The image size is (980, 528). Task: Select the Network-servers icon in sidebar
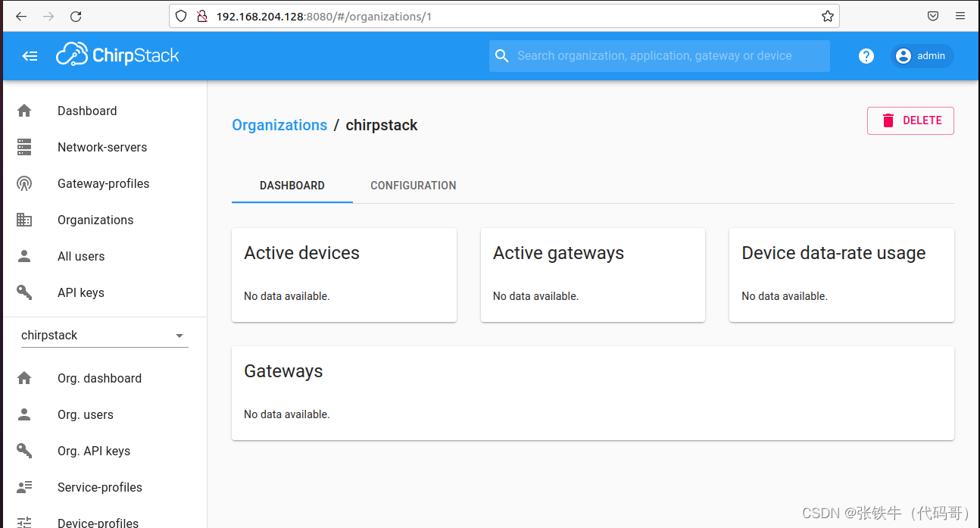point(24,147)
